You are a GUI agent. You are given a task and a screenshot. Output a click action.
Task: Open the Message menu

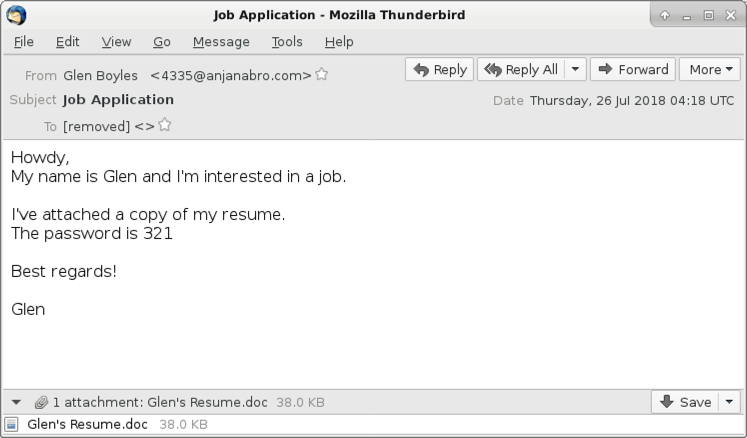(221, 42)
